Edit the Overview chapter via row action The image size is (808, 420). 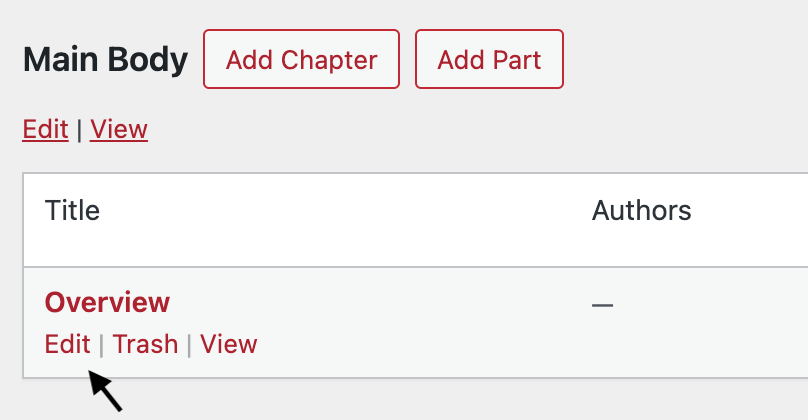coord(67,344)
